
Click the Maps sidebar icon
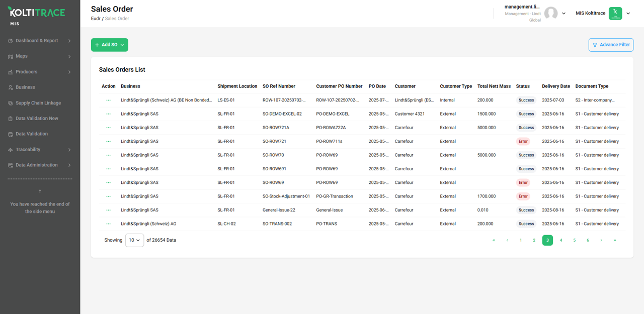click(x=11, y=56)
